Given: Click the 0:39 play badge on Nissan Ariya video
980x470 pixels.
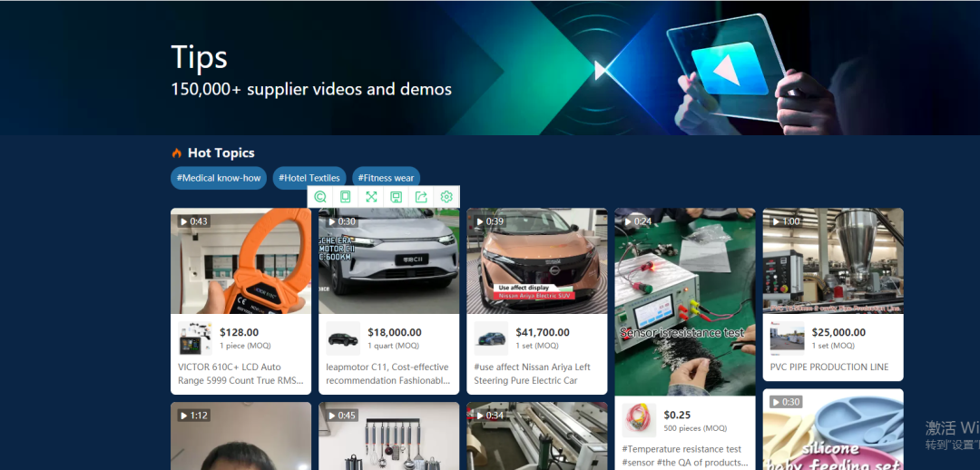Looking at the screenshot, I should [x=490, y=221].
